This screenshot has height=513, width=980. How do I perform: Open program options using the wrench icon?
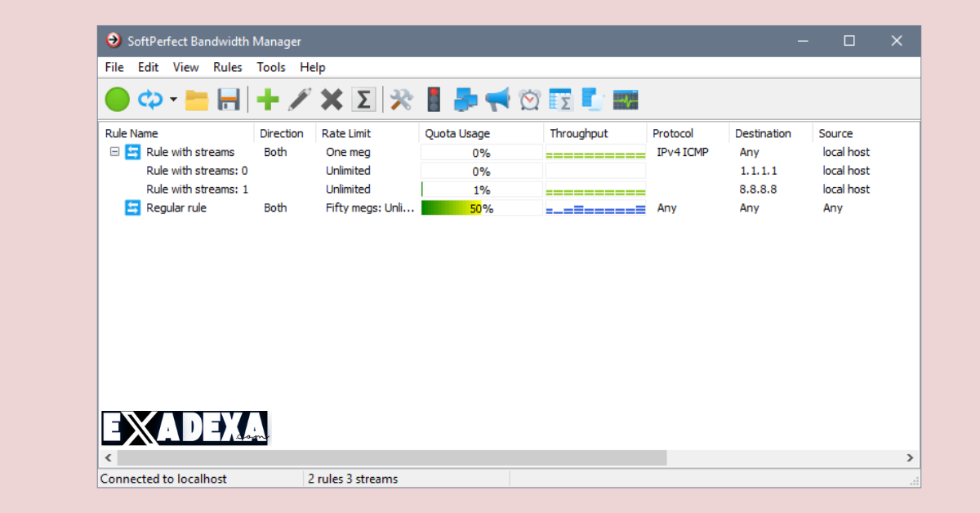(x=400, y=99)
